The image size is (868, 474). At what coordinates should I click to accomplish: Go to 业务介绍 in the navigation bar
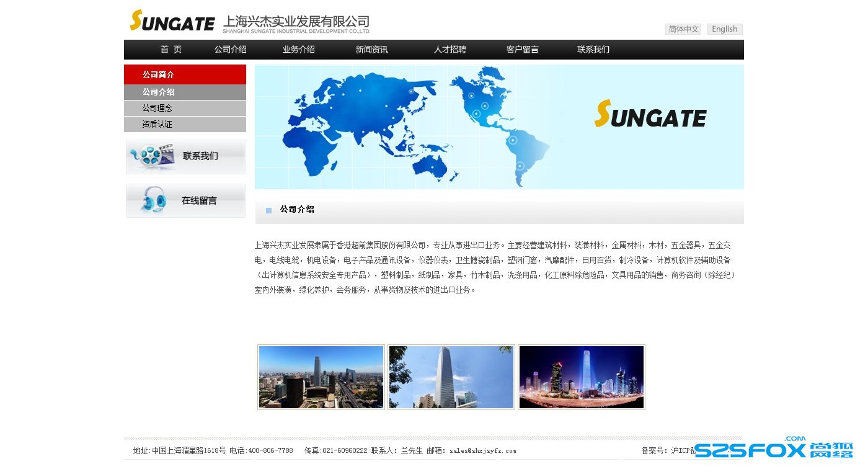point(299,50)
